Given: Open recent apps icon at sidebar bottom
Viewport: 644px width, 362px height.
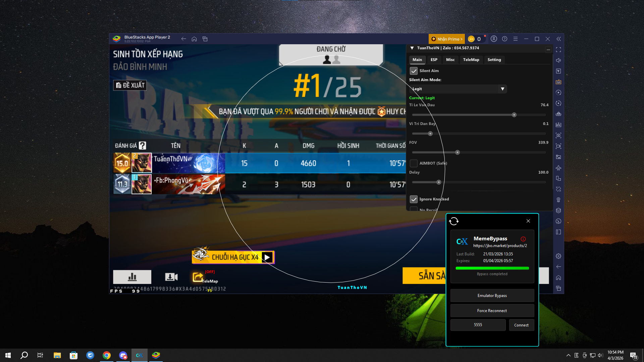Looking at the screenshot, I should pos(558,288).
